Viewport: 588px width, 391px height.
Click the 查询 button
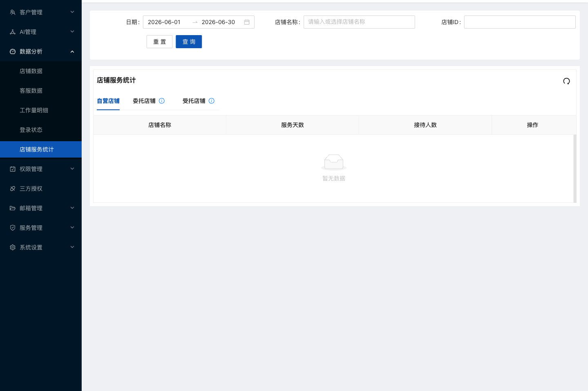(189, 42)
